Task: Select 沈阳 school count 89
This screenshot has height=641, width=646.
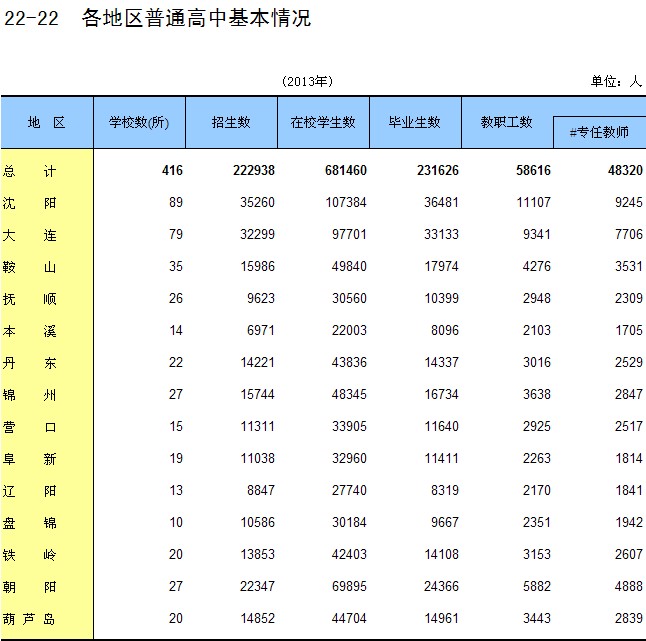Action: point(176,202)
